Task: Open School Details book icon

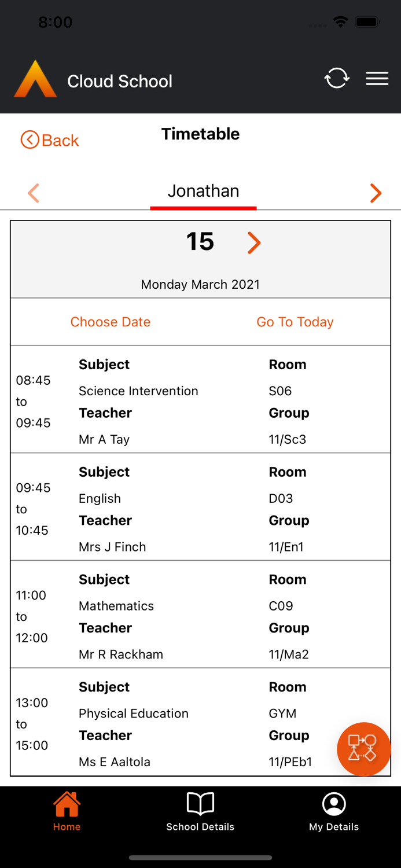Action: [x=200, y=804]
